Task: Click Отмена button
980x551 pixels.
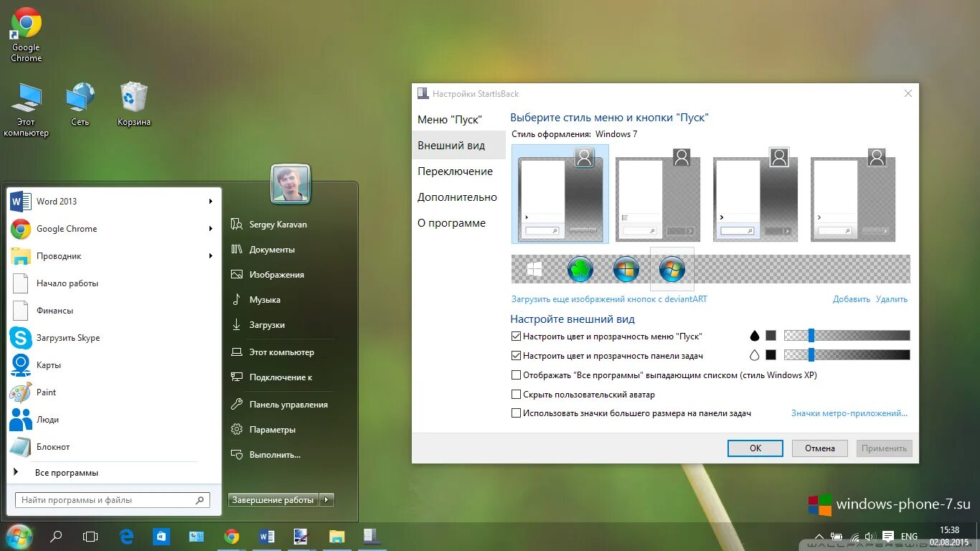Action: coord(820,448)
